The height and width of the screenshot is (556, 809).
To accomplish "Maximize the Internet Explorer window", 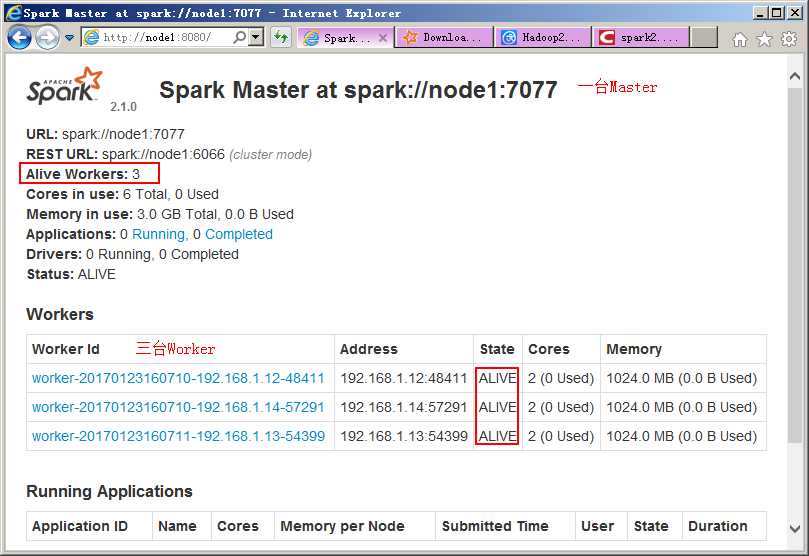I will [x=775, y=13].
